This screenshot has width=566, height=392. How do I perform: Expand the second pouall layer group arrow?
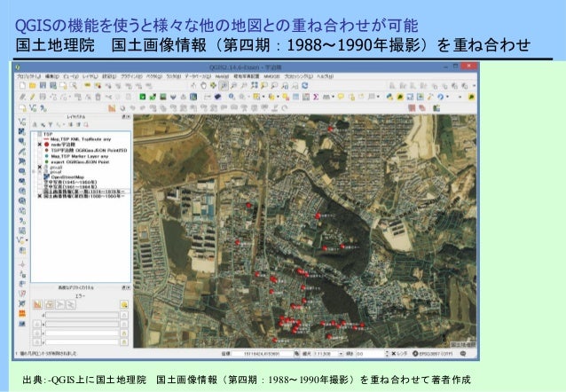coord(35,172)
